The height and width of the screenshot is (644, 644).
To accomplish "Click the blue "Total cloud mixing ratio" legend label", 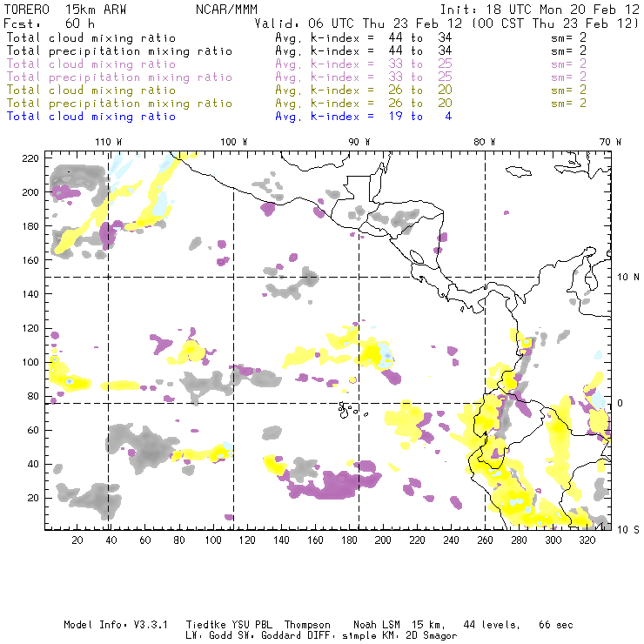I will 91,117.
